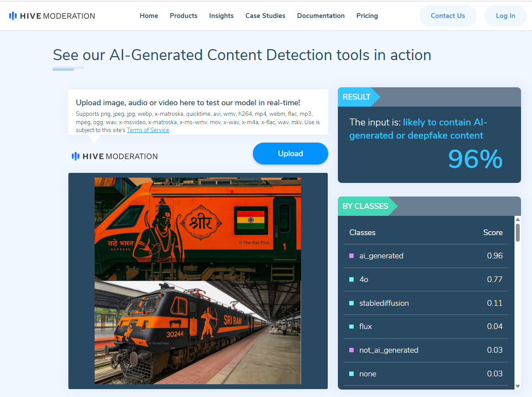The width and height of the screenshot is (532, 397).
Task: Click the orange Vande Bharat train image
Action: coord(198,229)
